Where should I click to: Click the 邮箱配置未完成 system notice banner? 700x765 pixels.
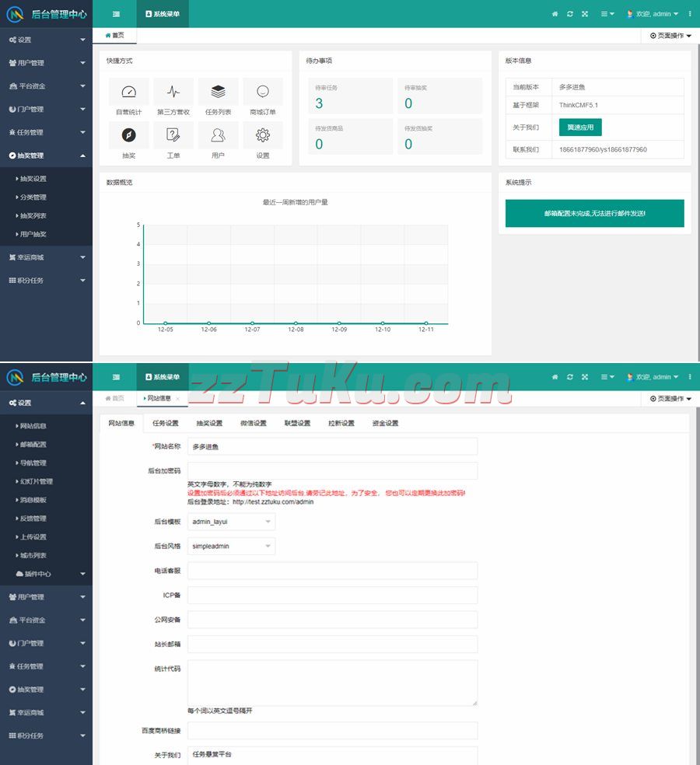594,213
